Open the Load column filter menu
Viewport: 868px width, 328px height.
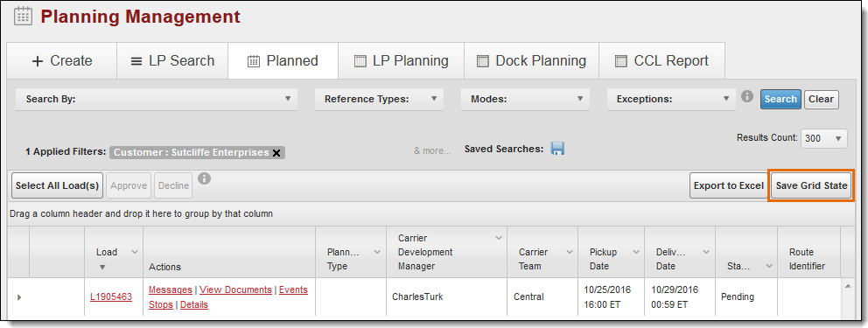pyautogui.click(x=134, y=252)
